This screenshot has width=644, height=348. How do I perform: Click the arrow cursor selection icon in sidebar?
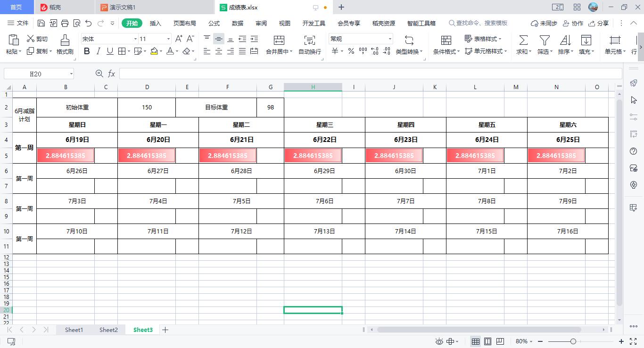[634, 100]
